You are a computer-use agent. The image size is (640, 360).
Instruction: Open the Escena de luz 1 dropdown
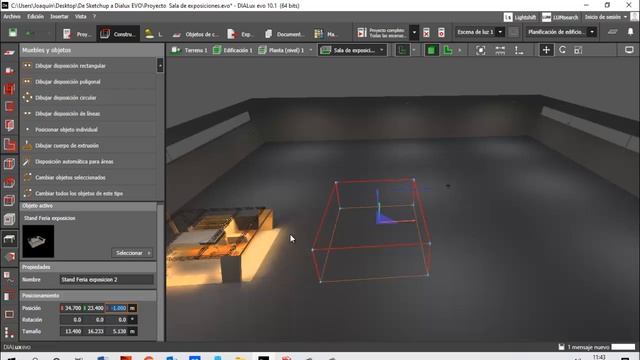480,32
